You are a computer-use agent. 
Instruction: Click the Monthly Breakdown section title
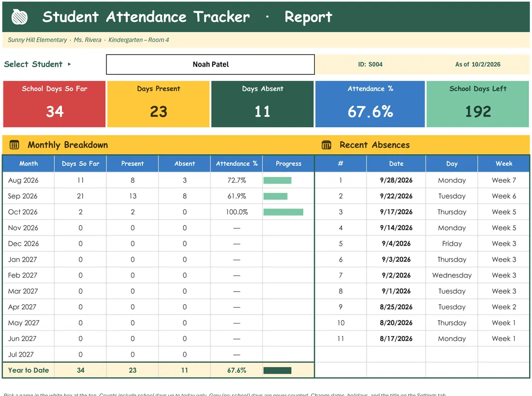[68, 145]
